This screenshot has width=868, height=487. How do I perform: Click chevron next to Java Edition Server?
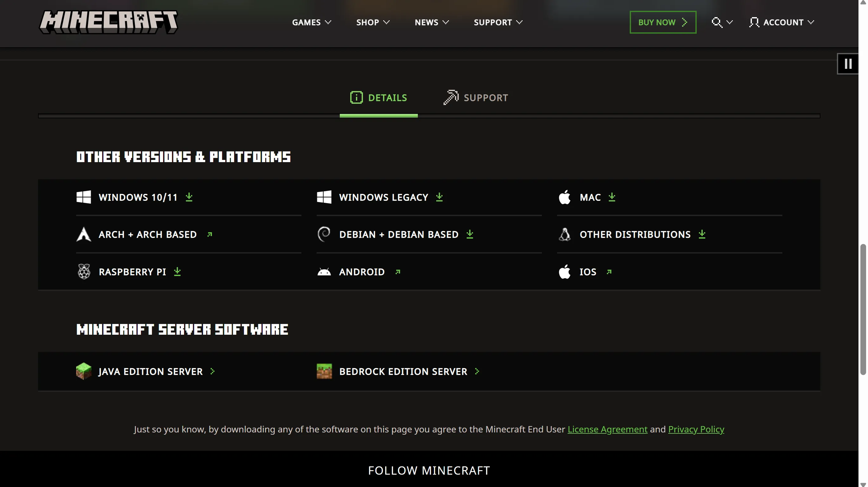(212, 372)
